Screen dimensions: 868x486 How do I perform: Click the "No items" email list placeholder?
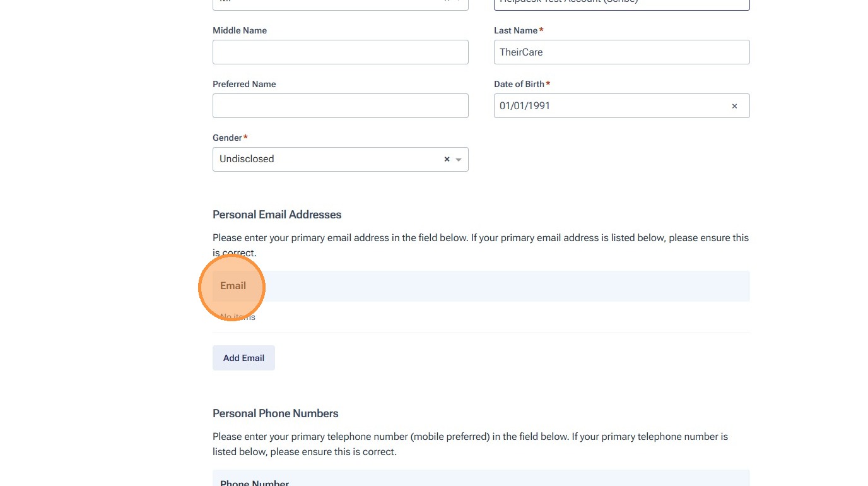(x=238, y=317)
